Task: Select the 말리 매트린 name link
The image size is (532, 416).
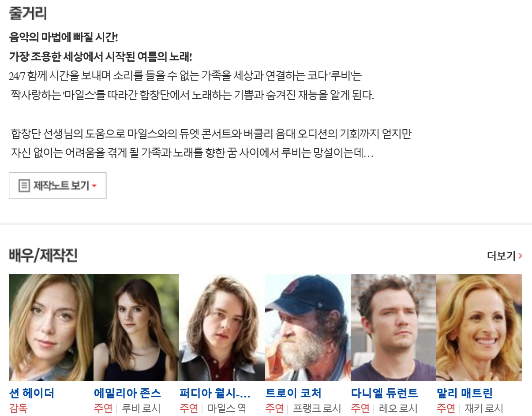Action: (465, 393)
